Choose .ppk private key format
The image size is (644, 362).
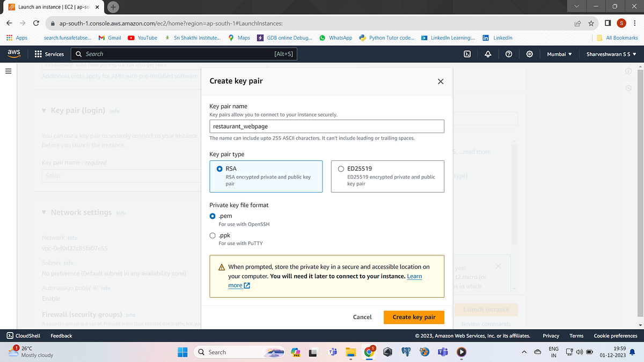(213, 235)
